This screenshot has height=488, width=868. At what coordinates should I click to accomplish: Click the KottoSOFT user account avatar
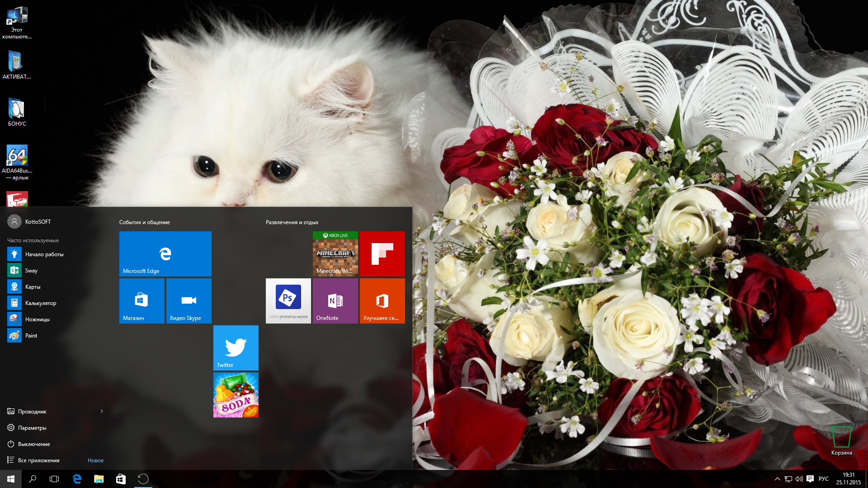tap(14, 221)
